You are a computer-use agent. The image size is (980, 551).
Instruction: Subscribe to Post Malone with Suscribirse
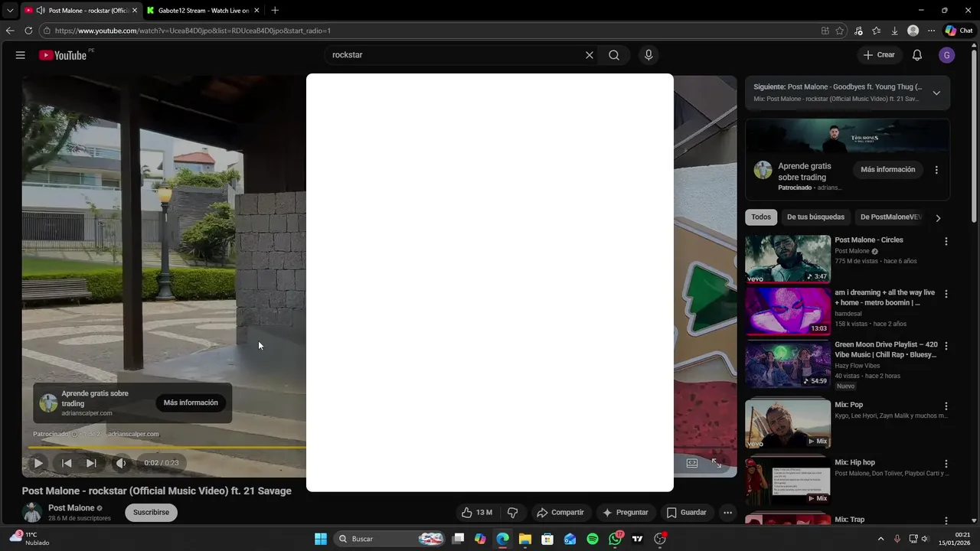(152, 513)
